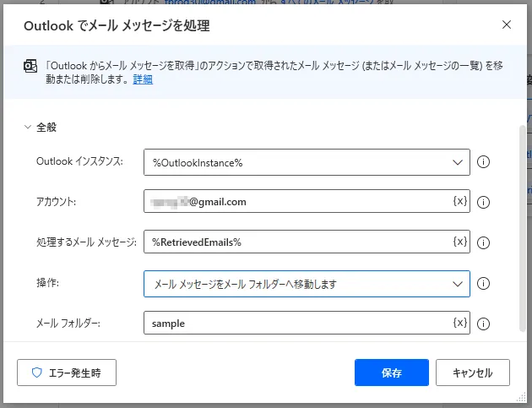The height and width of the screenshot is (408, 532).
Task: Click the dialog vertical scrollbar
Action: click(523, 228)
